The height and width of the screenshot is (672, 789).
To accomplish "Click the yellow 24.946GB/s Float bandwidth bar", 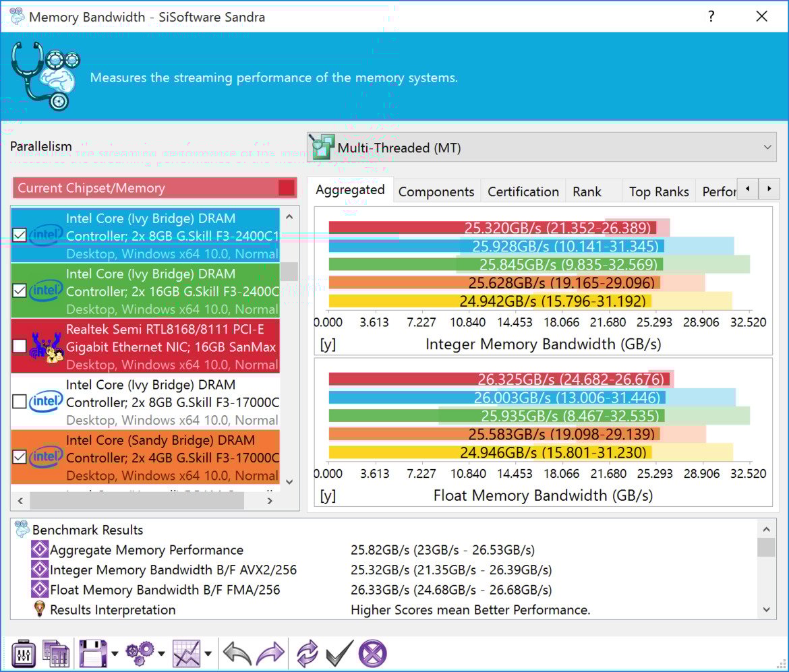I will pos(490,452).
